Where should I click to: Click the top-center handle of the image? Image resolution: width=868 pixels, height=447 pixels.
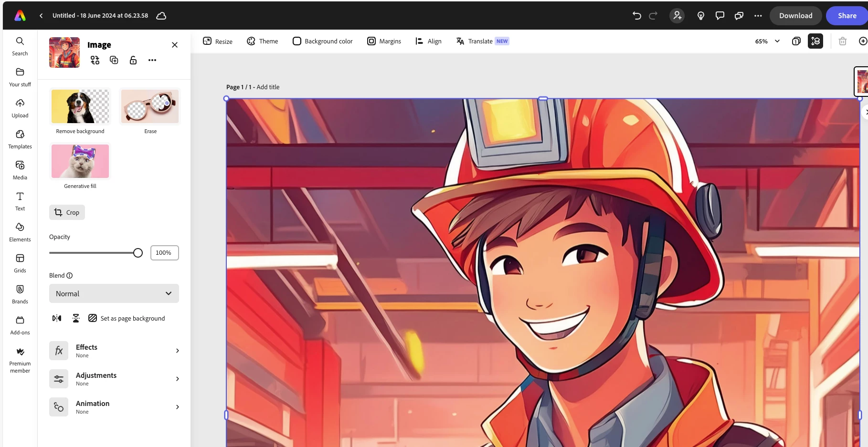[543, 99]
